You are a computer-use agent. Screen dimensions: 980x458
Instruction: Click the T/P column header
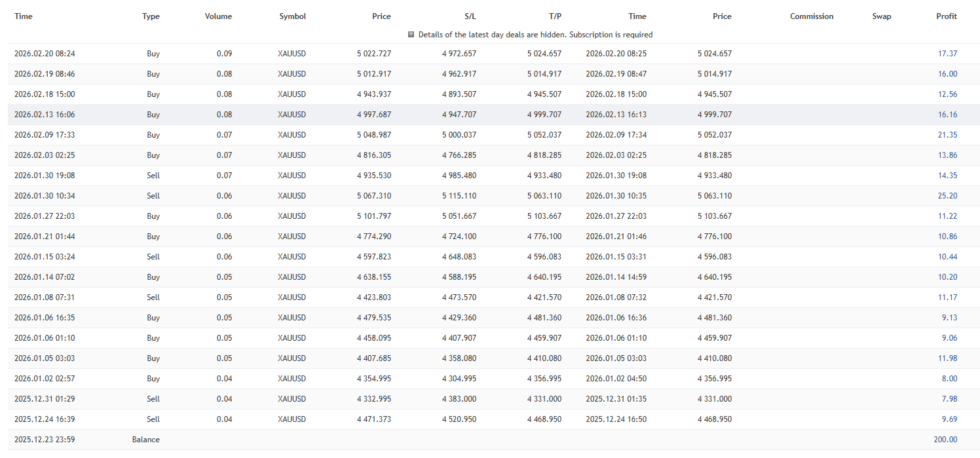(555, 16)
